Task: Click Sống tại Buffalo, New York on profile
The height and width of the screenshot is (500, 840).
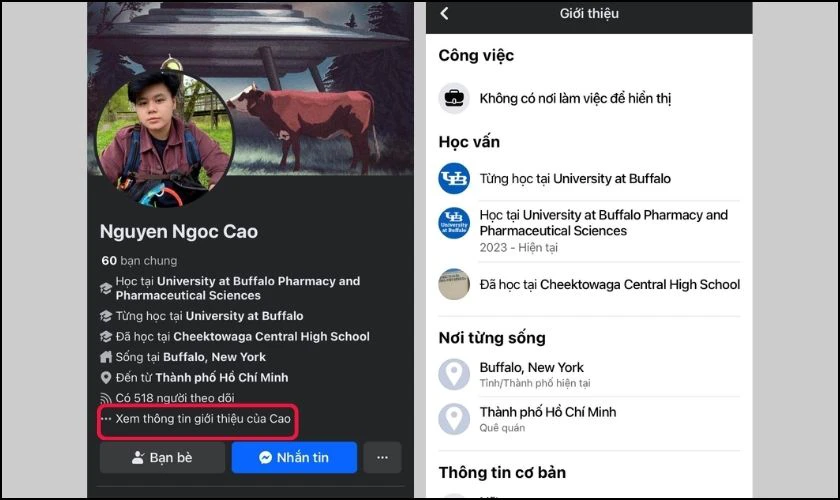Action: 191,357
